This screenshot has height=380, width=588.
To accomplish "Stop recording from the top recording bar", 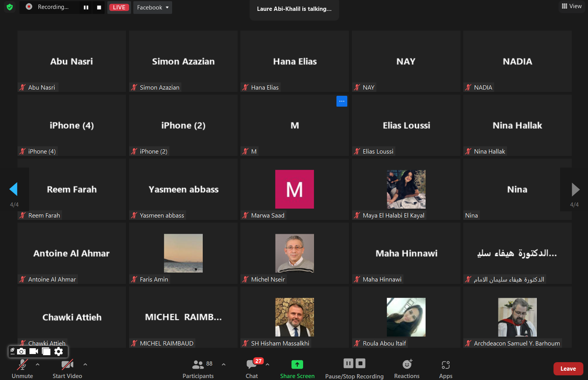I will coord(99,7).
